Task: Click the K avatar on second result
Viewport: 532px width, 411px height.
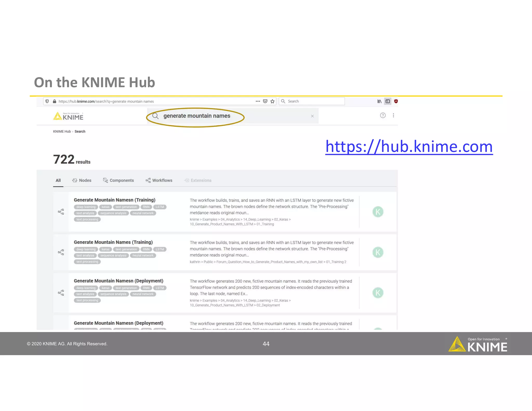Action: pos(378,252)
